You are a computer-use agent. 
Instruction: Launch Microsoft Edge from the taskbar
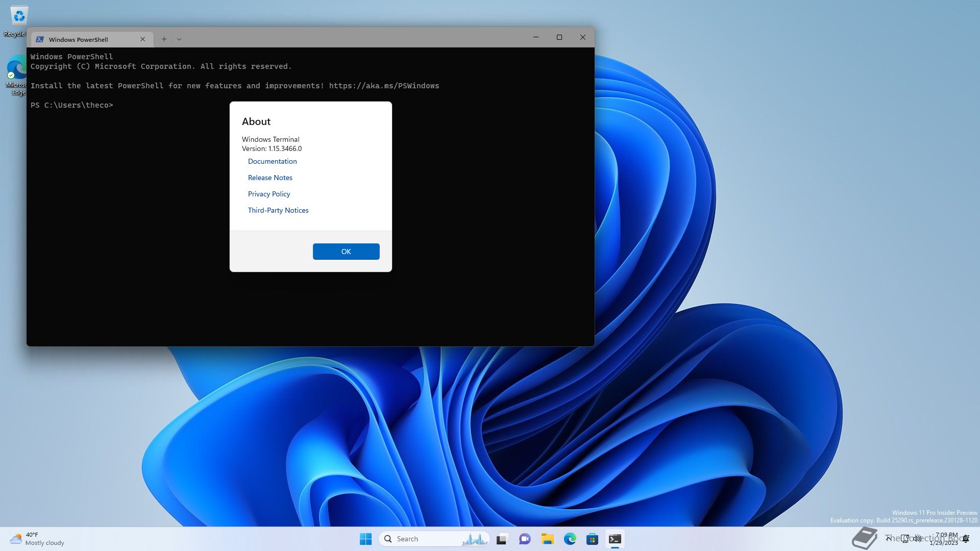[570, 539]
